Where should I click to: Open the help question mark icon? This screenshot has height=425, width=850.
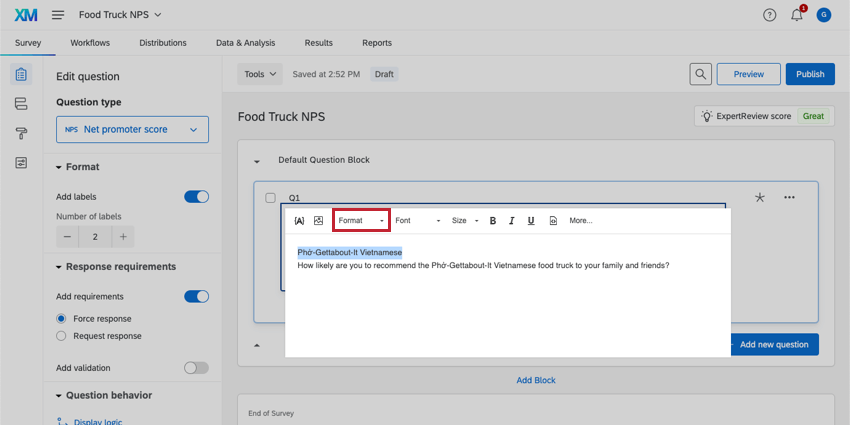click(769, 15)
